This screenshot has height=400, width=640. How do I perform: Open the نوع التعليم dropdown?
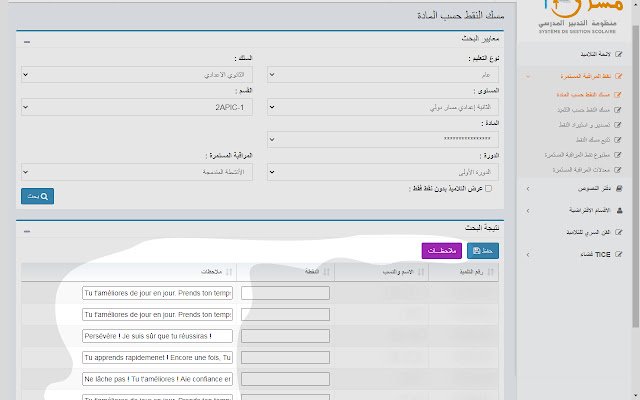[383, 75]
